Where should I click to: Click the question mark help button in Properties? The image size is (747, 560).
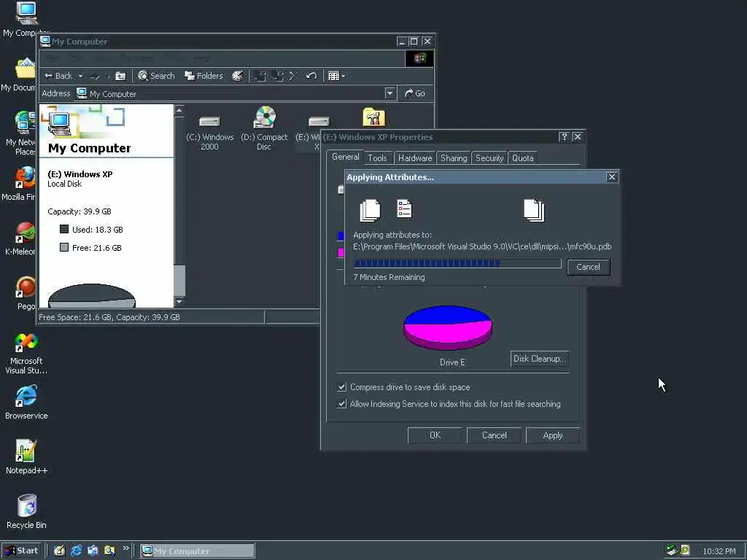(564, 136)
